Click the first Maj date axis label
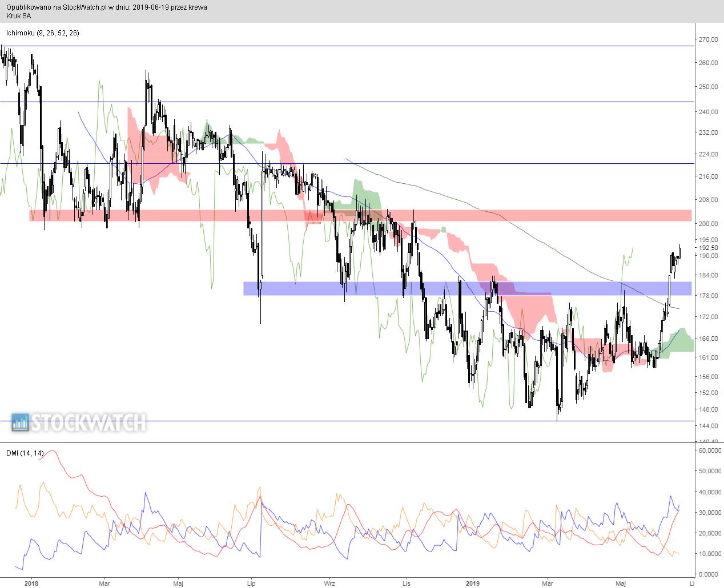This screenshot has height=588, width=724. 178,583
